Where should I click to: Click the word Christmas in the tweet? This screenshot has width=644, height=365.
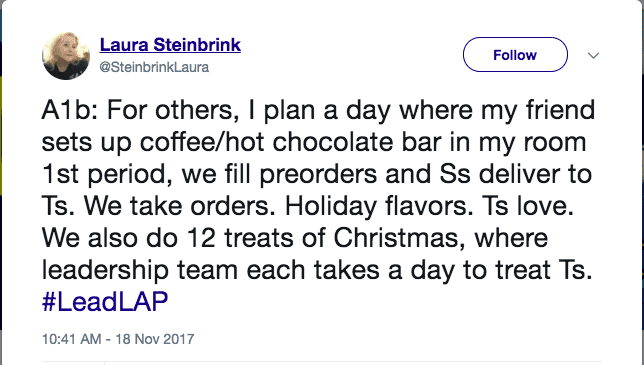click(x=400, y=238)
